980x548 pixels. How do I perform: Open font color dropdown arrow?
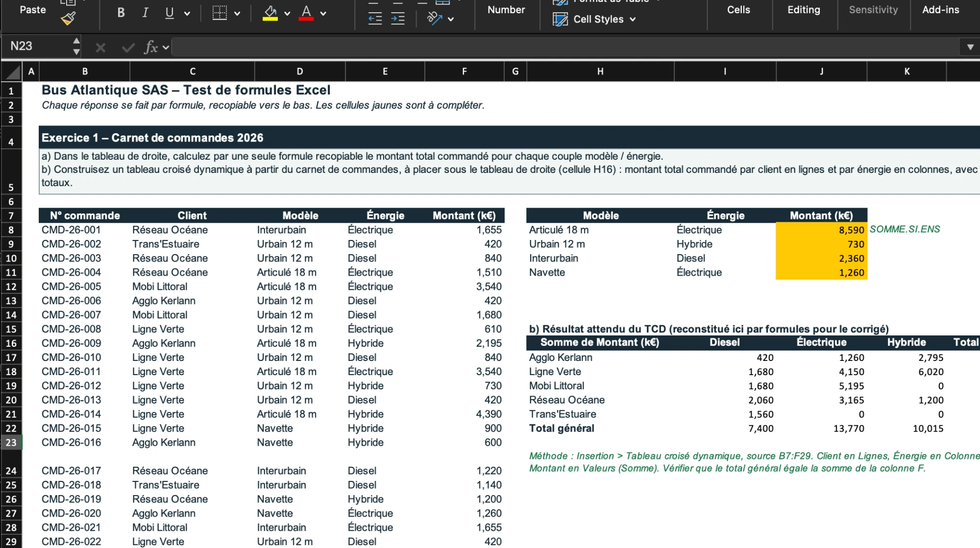pos(323,14)
